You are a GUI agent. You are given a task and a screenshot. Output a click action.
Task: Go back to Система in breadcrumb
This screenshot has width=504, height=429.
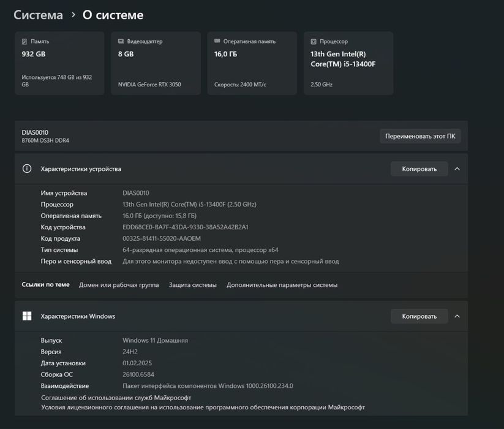pyautogui.click(x=38, y=15)
